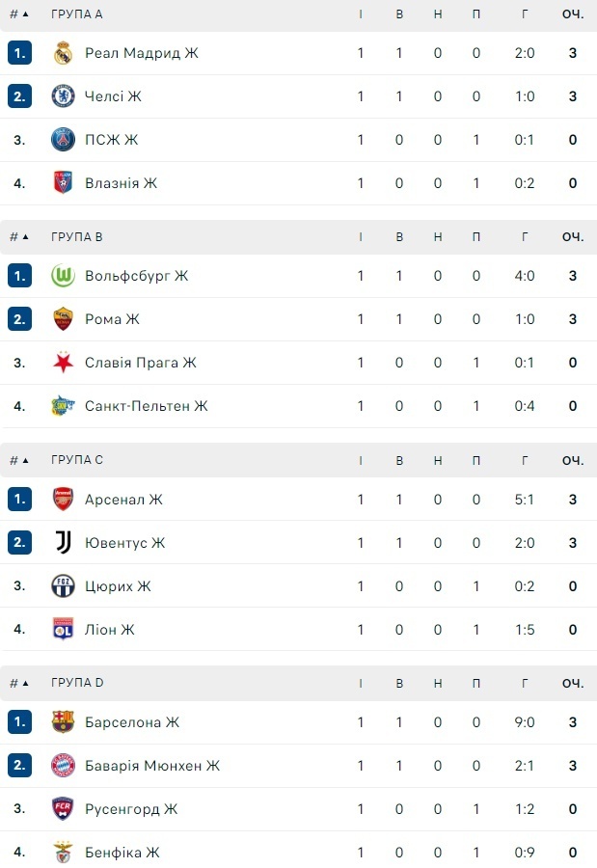Click the Real Madrid club crest

63,53
